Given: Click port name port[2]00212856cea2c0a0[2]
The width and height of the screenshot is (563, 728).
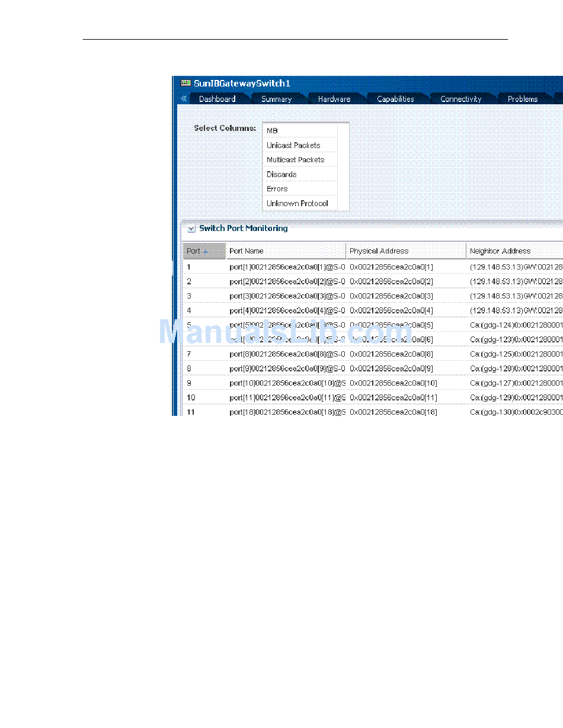Looking at the screenshot, I should point(287,281).
